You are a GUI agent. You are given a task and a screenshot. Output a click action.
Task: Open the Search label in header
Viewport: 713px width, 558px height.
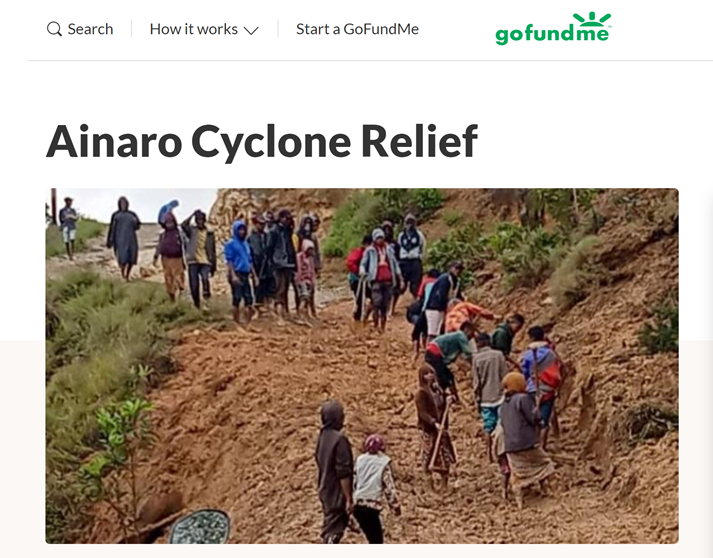90,29
